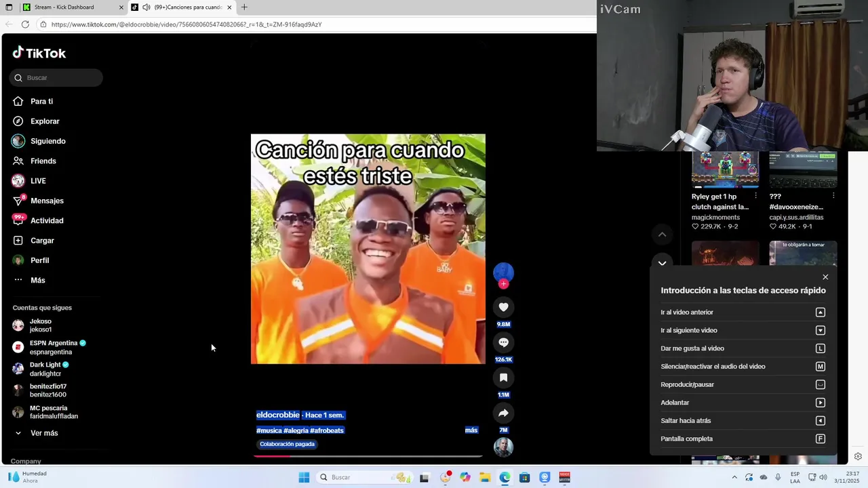
Task: Open the sound disc avatar
Action: 503,447
